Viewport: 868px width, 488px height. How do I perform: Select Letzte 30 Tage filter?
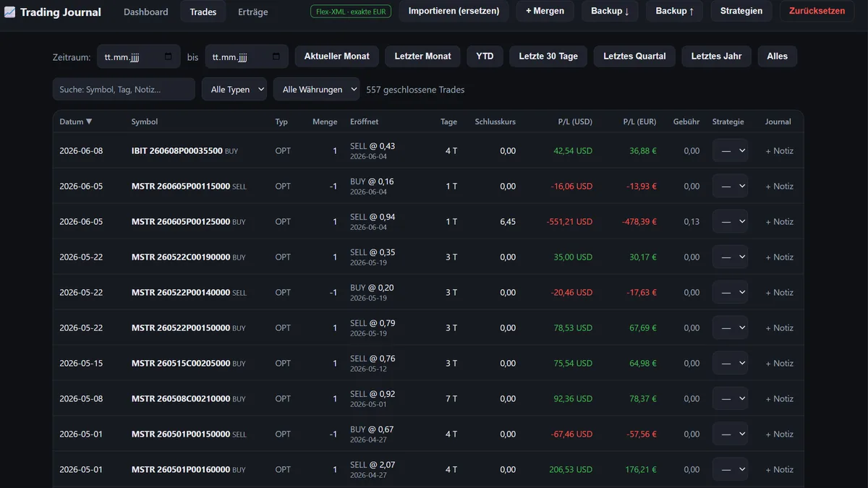(x=548, y=56)
